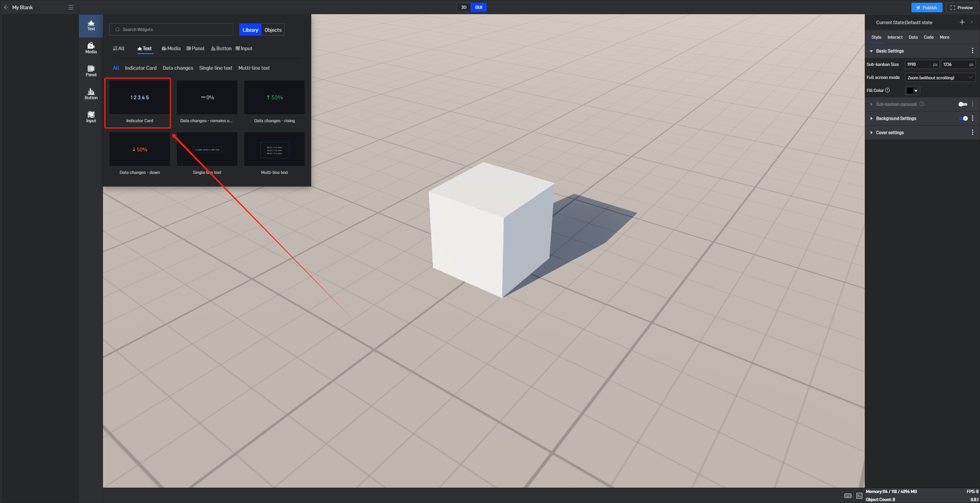Expand the right panel chevron next to plus
This screenshot has width=980, height=503.
[972, 22]
